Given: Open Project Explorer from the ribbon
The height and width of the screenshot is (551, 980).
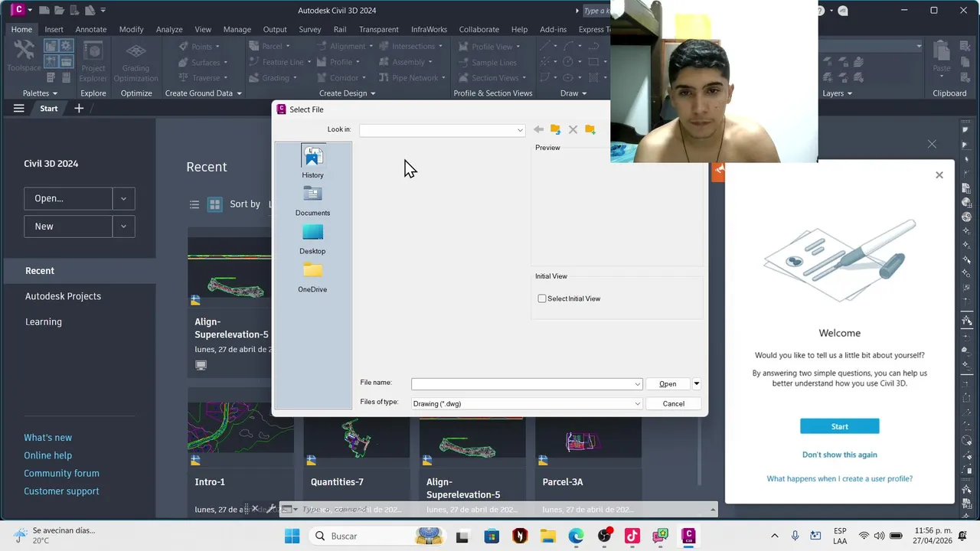Looking at the screenshot, I should (x=93, y=62).
